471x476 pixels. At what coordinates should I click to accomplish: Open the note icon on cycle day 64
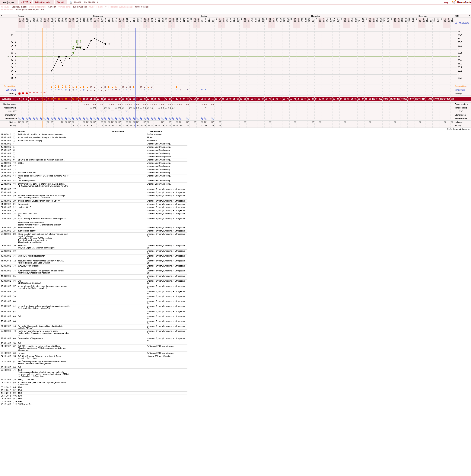pyautogui.click(x=245, y=122)
